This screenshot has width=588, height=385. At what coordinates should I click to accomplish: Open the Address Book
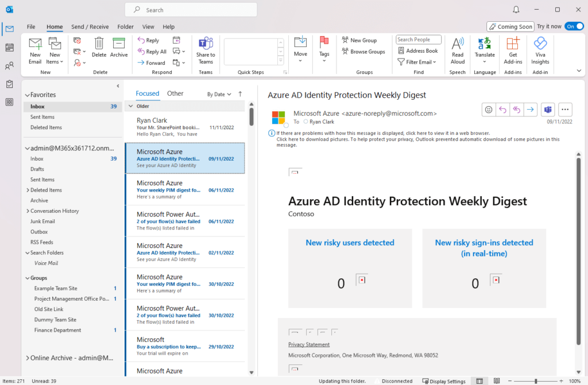coord(418,50)
